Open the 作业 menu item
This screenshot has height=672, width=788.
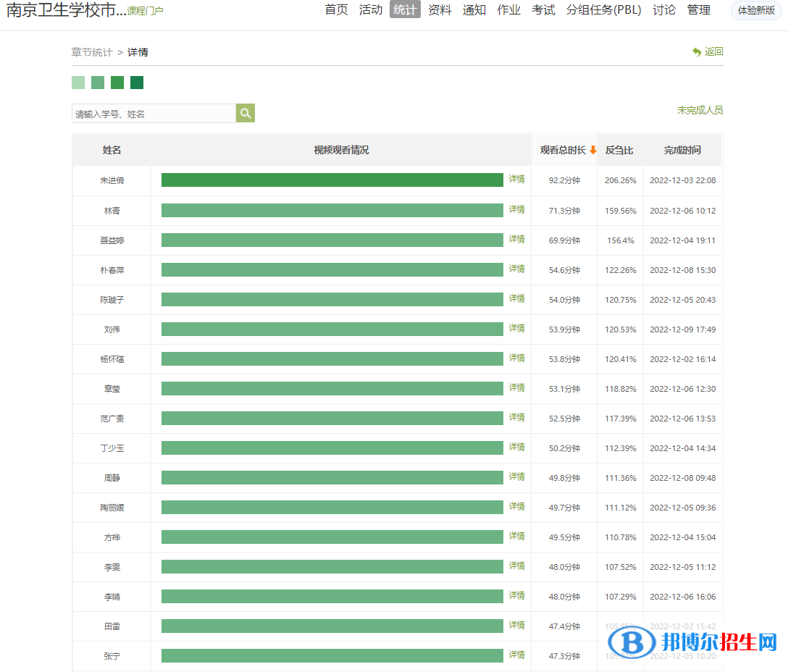tap(508, 10)
